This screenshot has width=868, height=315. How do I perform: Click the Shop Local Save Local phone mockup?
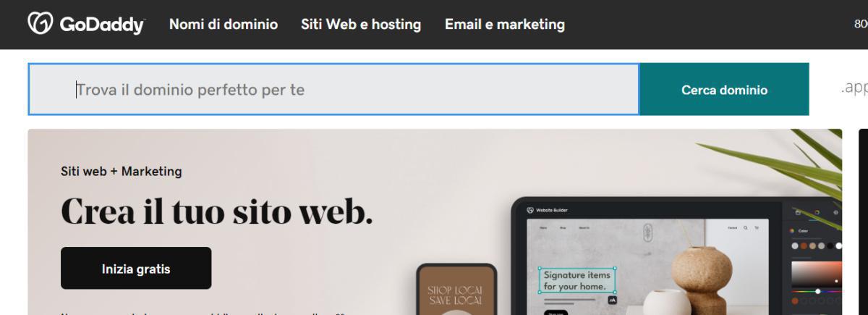click(x=456, y=290)
